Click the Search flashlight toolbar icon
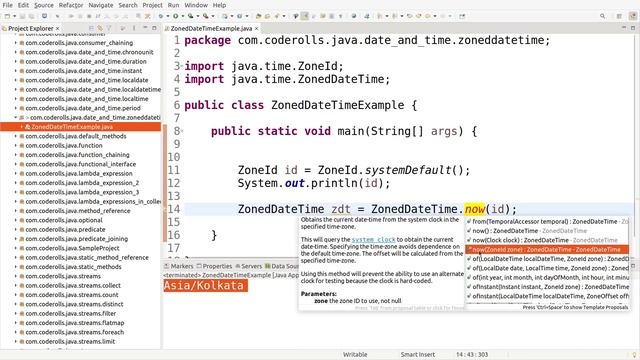Image resolution: width=640 pixels, height=360 pixels. tap(276, 16)
